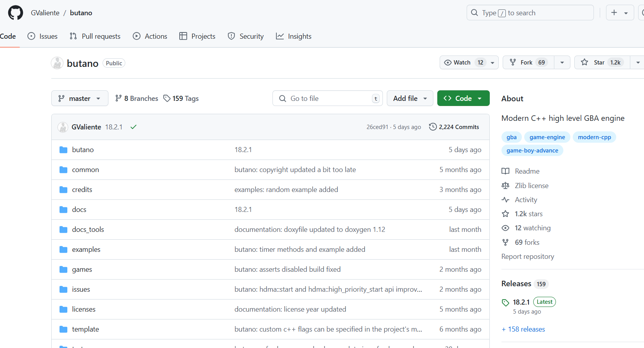Screen dimensions: 644x348
Task: Expand the Add file menu
Action: 409,99
